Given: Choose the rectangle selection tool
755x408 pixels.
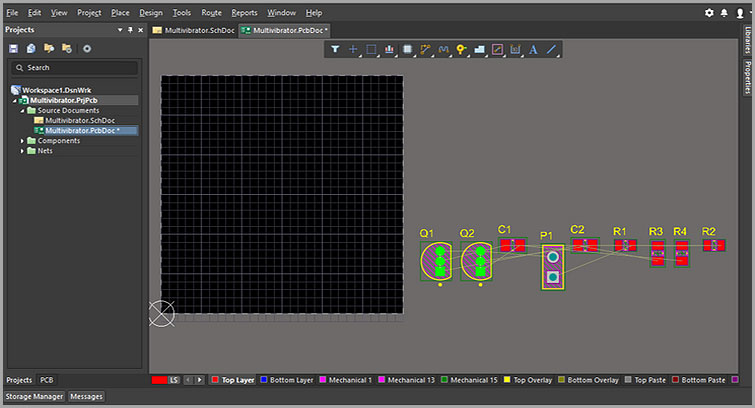Looking at the screenshot, I should point(371,49).
